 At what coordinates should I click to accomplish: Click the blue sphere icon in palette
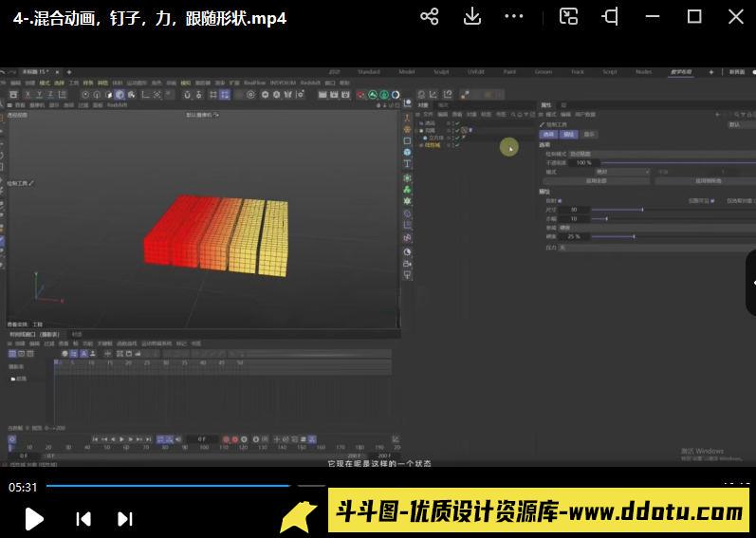[x=408, y=153]
